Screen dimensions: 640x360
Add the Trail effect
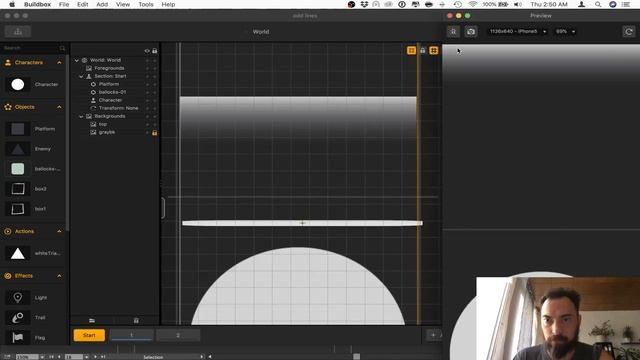[x=18, y=318]
